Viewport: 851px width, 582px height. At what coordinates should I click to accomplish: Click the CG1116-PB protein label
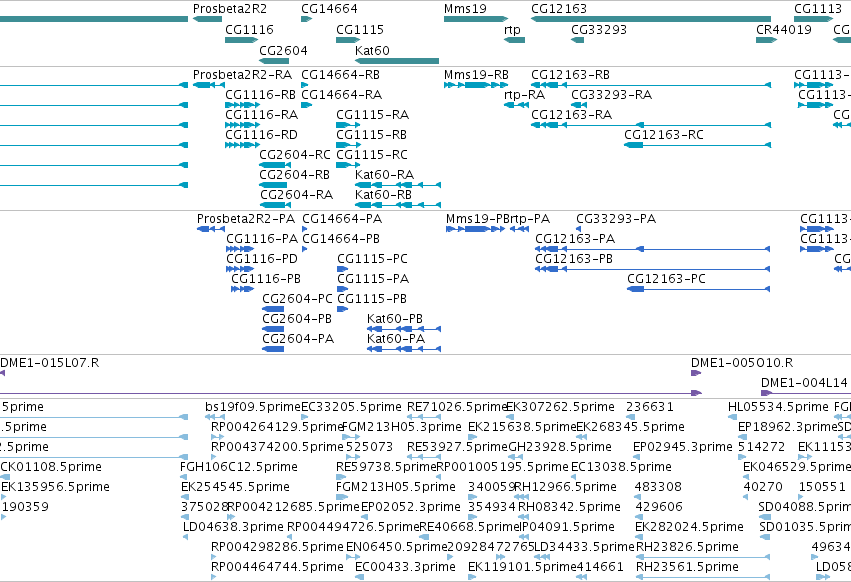266,279
